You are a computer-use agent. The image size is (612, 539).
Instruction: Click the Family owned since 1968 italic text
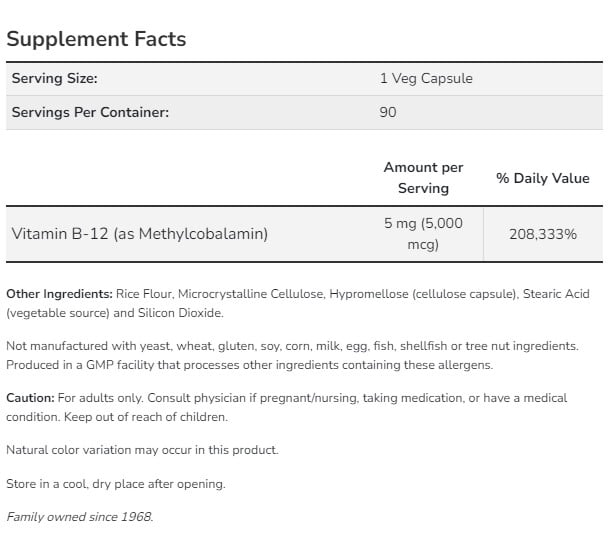pyautogui.click(x=80, y=517)
